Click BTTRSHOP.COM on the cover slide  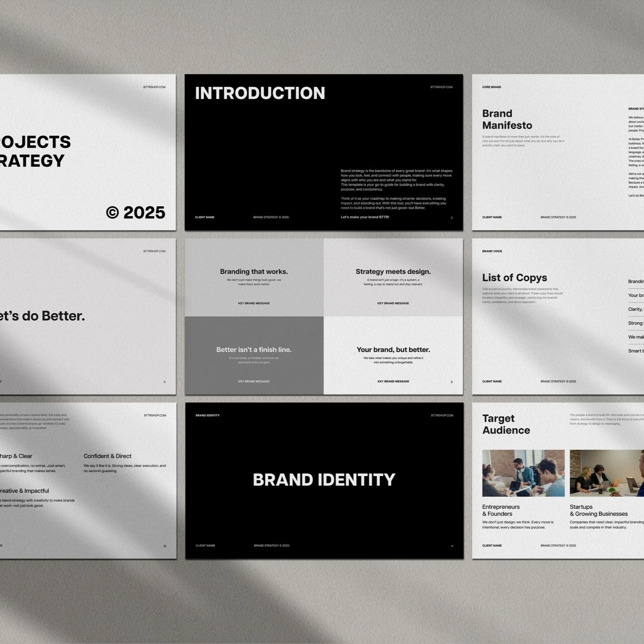click(x=154, y=87)
